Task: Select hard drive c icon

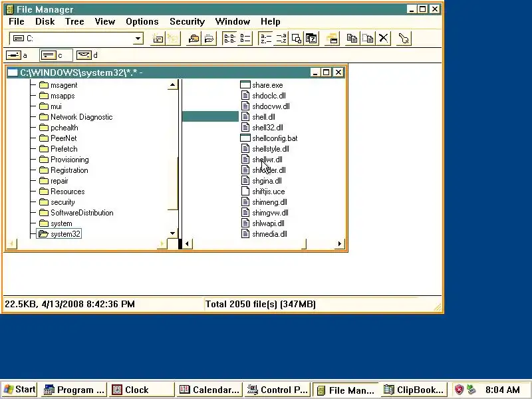Action: 49,55
